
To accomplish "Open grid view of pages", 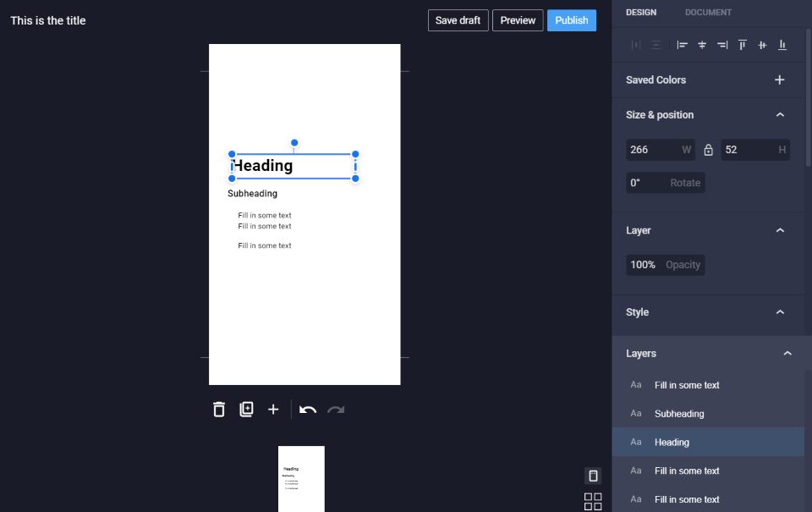I will tap(593, 502).
